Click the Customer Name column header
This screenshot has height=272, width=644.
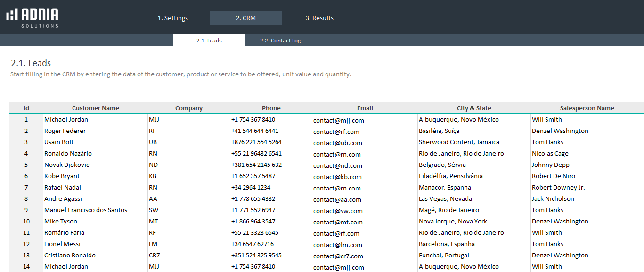[95, 108]
